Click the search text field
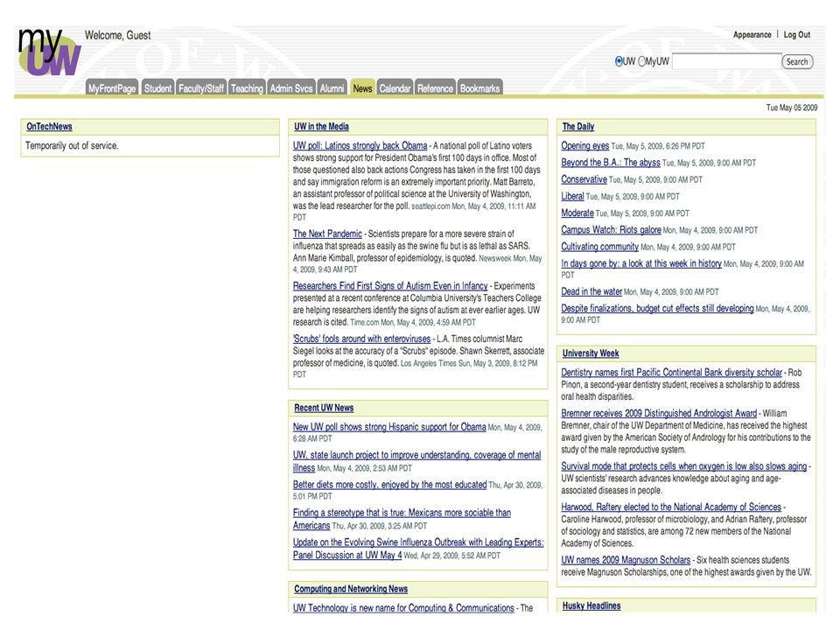Screen dimensions: 840x630 click(726, 61)
